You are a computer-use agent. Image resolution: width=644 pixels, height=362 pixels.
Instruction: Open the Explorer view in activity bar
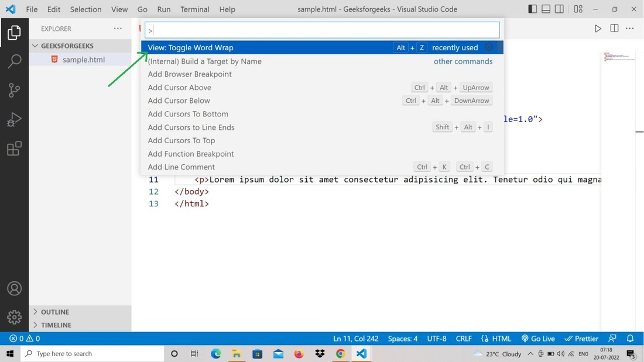[x=14, y=32]
